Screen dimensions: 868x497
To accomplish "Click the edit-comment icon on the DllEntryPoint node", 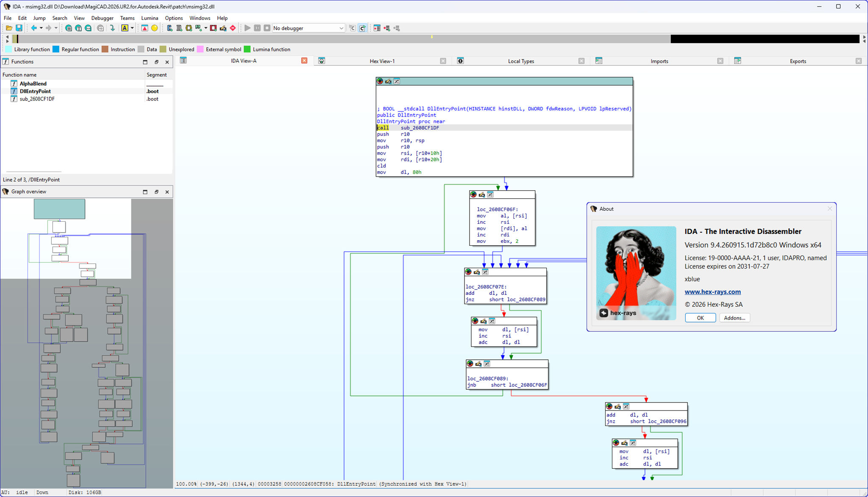I will (x=388, y=81).
